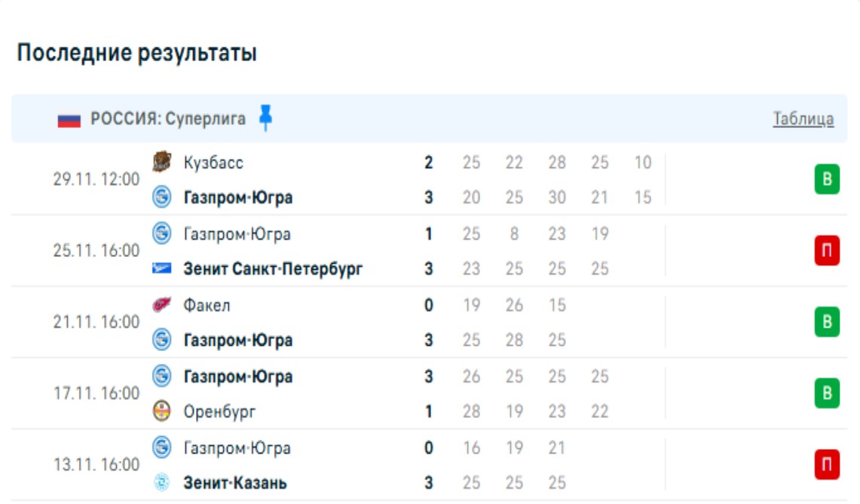The height and width of the screenshot is (504, 860).
Task: Click the Зенит-Казань team name
Action: coord(235,483)
